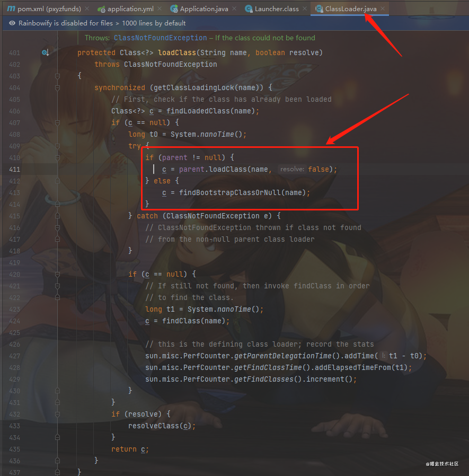Close the application.yml tab
The image size is (469, 476).
click(160, 9)
